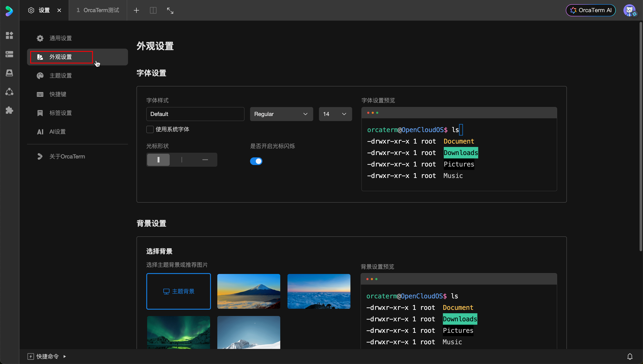The height and width of the screenshot is (364, 643).
Task: Open 主题设置 section
Action: (x=78, y=76)
